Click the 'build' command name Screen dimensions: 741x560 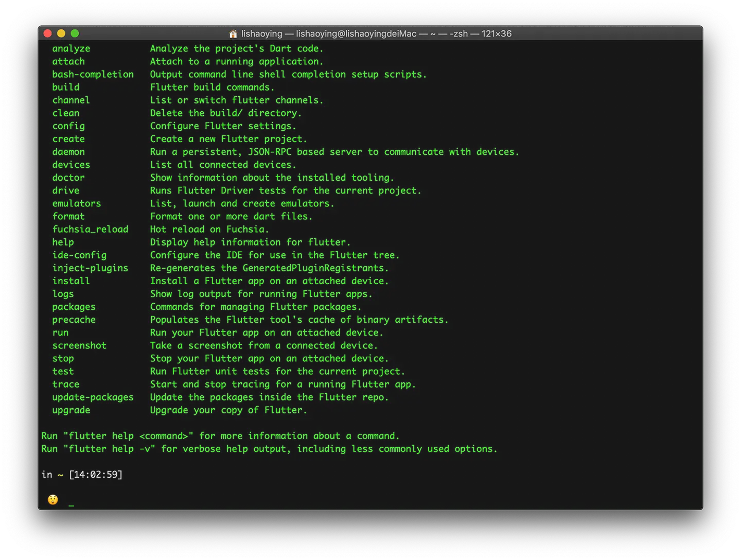66,87
